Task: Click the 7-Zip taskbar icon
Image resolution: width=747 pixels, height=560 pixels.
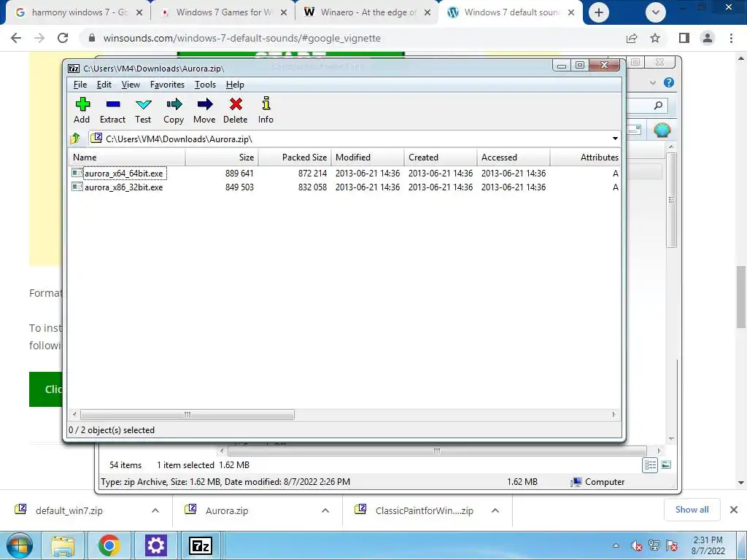Action: (x=201, y=545)
